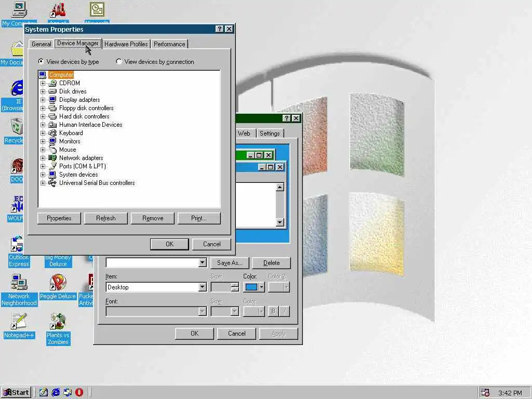
Task: Click Cancel in Display Properties
Action: tap(237, 334)
